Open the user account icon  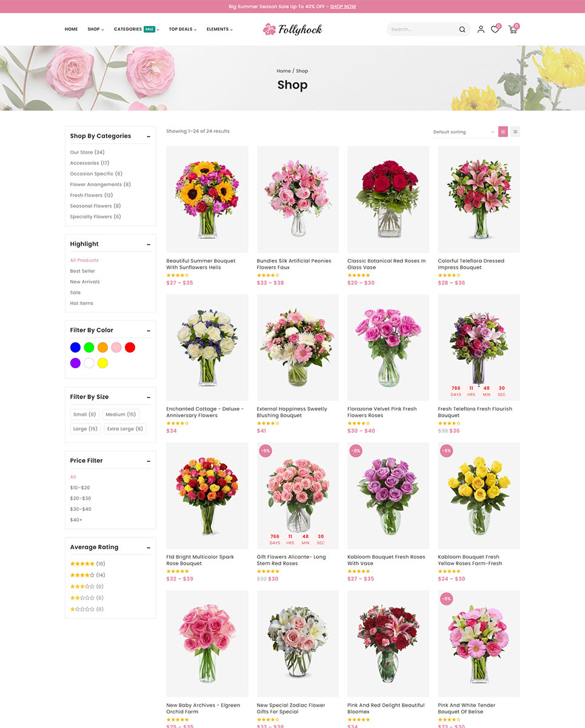click(481, 29)
